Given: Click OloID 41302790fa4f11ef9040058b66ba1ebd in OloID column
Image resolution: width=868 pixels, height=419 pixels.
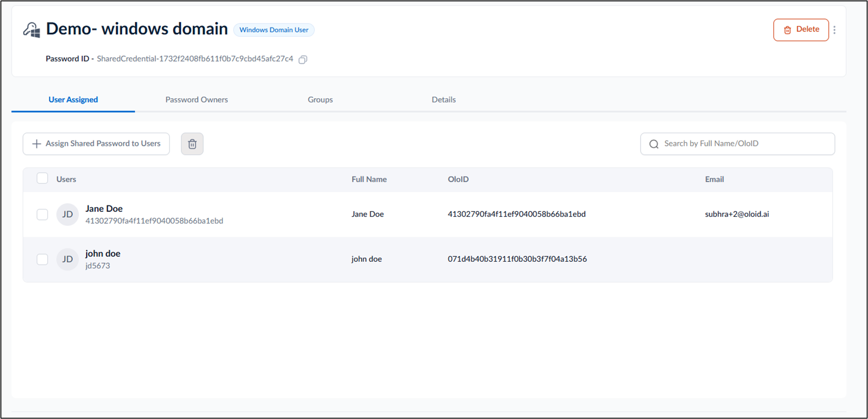Looking at the screenshot, I should (517, 214).
